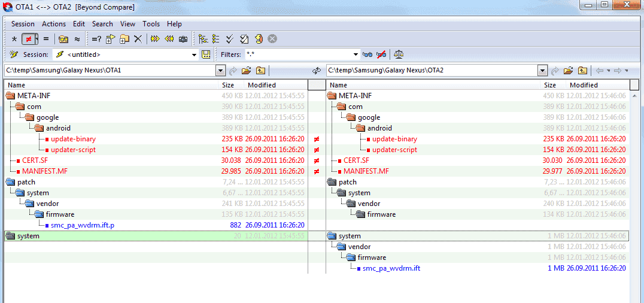Click the right pane Browse folder icon
The image size is (644, 303).
tap(568, 70)
